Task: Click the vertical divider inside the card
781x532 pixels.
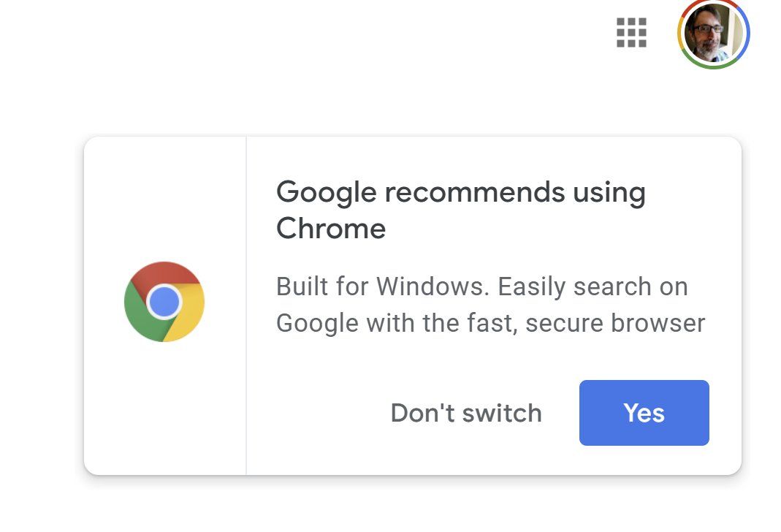Action: (246, 305)
